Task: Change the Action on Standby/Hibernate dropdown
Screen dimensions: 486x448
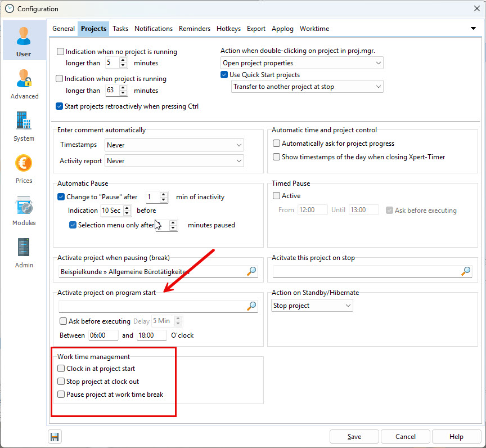Action: [x=312, y=305]
